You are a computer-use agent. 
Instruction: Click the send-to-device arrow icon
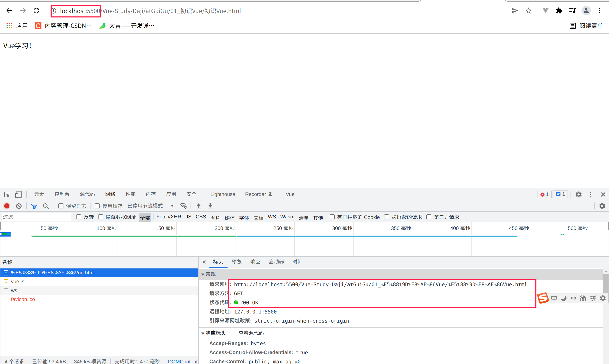515,11
